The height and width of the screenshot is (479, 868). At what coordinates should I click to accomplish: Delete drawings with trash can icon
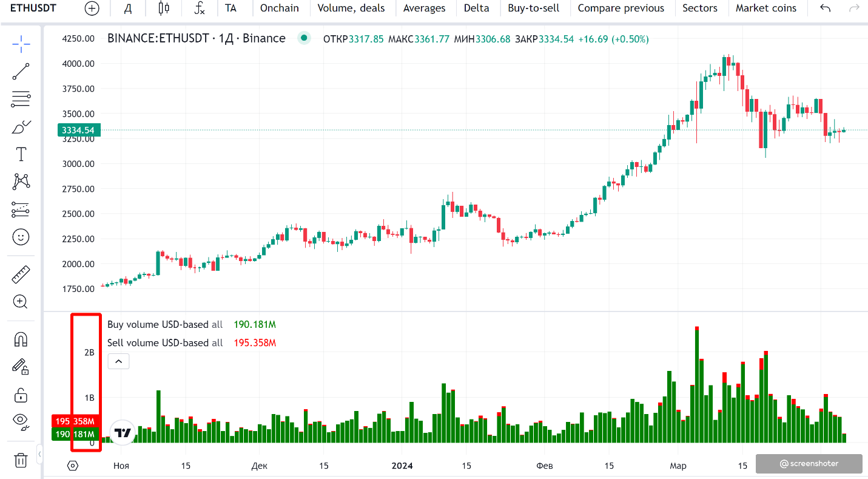(21, 460)
